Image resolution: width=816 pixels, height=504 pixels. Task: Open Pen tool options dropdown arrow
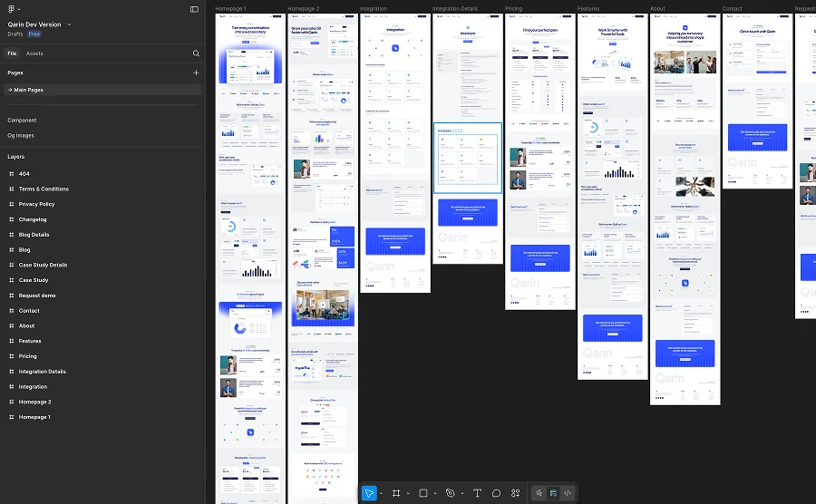tap(462, 493)
